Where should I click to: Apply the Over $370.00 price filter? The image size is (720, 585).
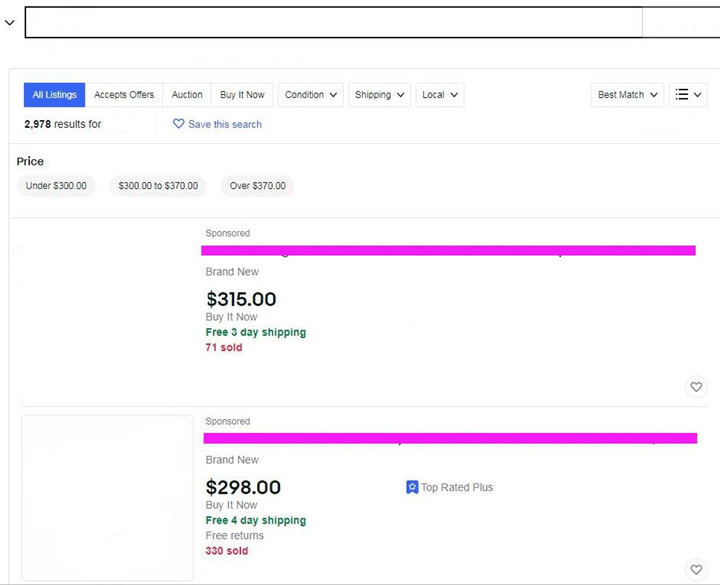257,186
